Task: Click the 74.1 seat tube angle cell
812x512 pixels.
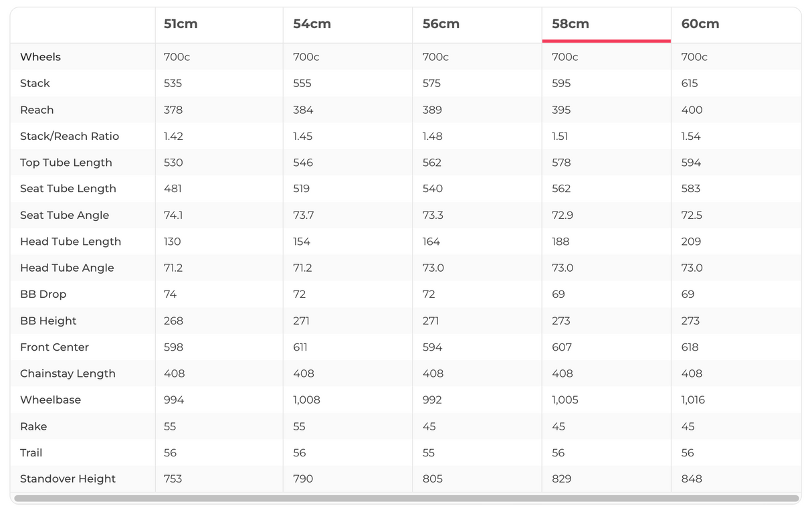Action: pyautogui.click(x=173, y=215)
